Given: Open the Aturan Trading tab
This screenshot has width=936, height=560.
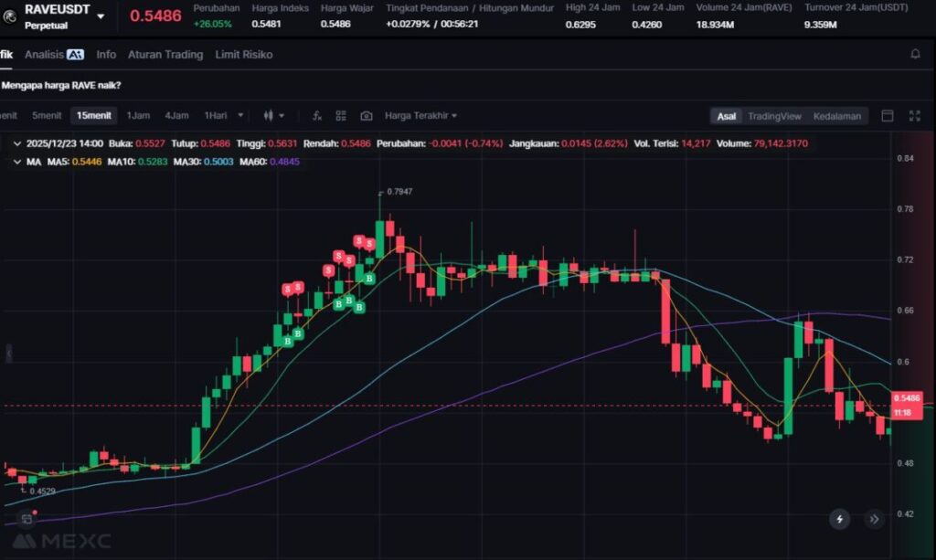Looking at the screenshot, I should (165, 54).
